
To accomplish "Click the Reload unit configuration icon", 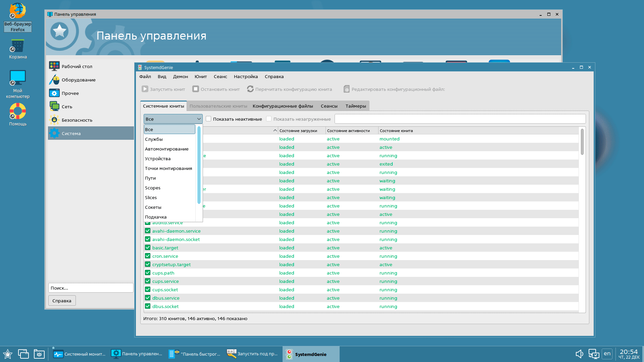I will pos(250,89).
